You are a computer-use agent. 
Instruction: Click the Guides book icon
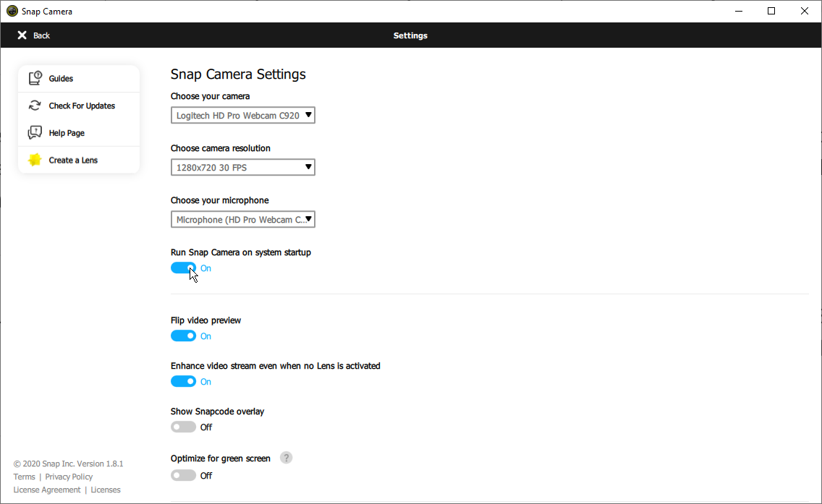click(35, 79)
